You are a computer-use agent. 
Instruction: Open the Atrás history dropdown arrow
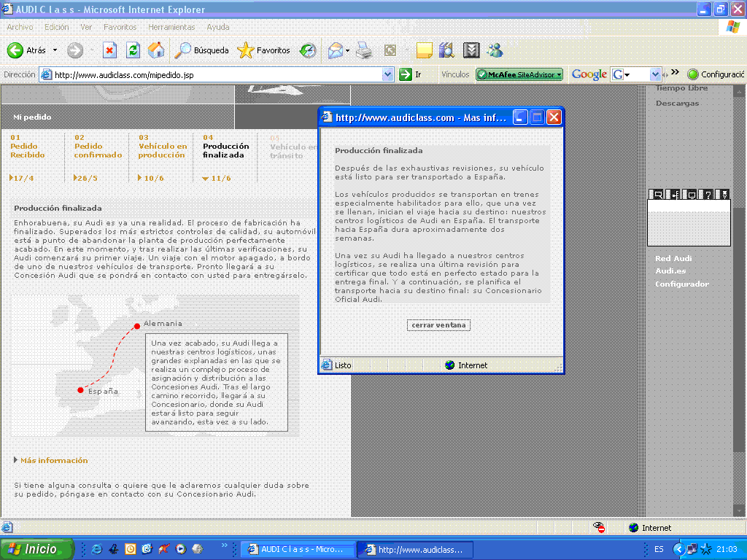(x=55, y=50)
